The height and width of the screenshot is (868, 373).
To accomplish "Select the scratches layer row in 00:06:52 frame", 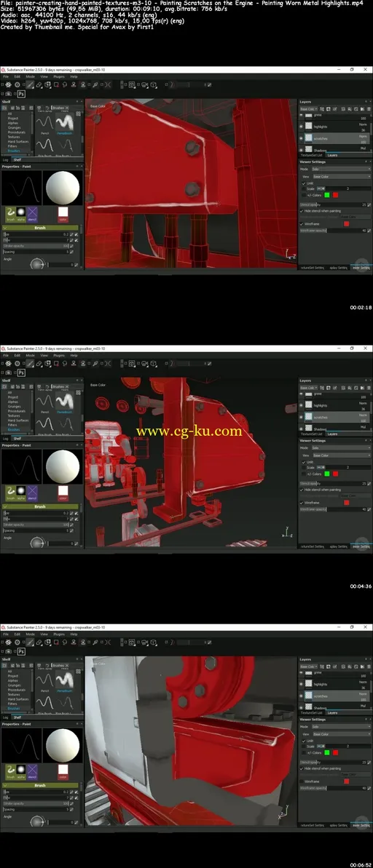I will point(337,696).
